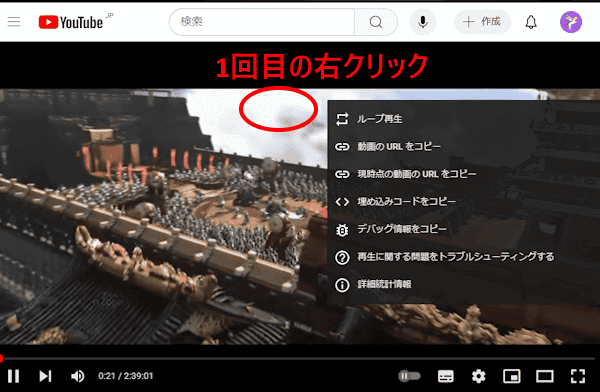The image size is (600, 392).
Task: Open 詳細統計情報 entry
Action: pos(463,284)
